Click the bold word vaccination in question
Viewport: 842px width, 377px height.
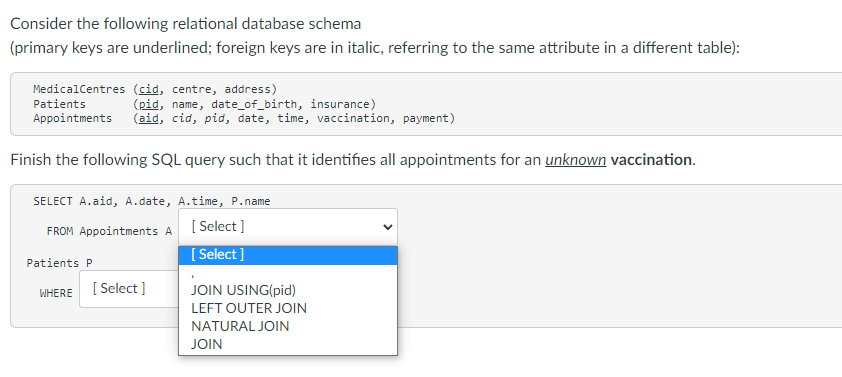tap(651, 160)
